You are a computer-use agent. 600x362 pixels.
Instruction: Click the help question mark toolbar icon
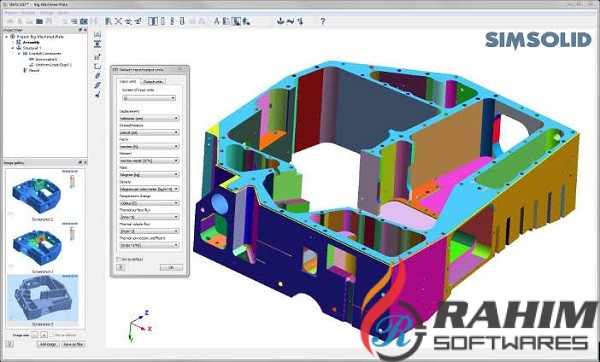click(323, 21)
